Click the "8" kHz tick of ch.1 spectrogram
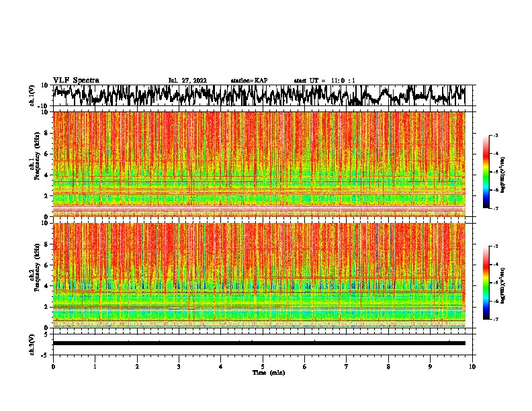The image size is (532, 411). (46, 133)
